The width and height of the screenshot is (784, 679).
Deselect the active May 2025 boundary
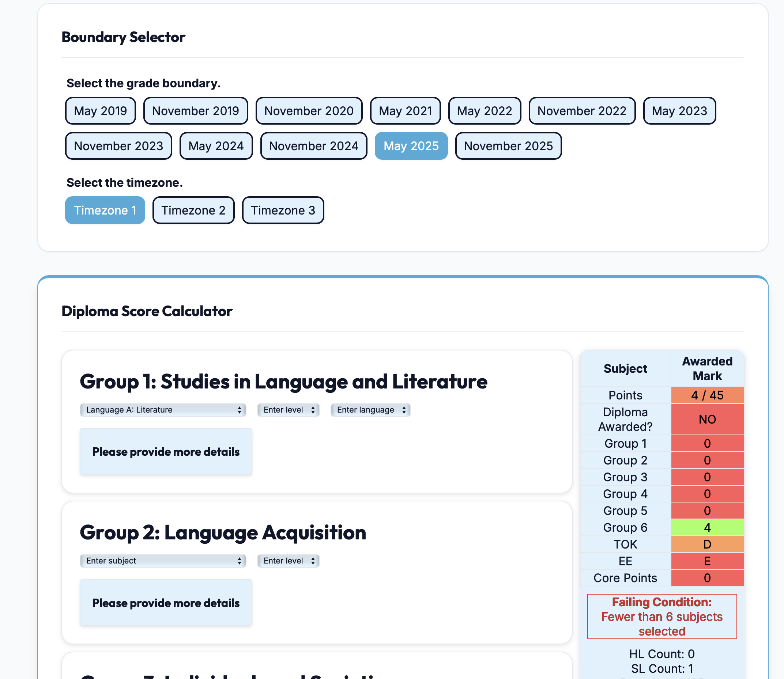coord(411,146)
